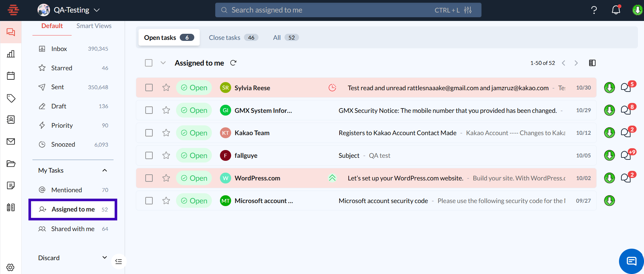Expand the QA-Testing workspace dropdown

[97, 10]
